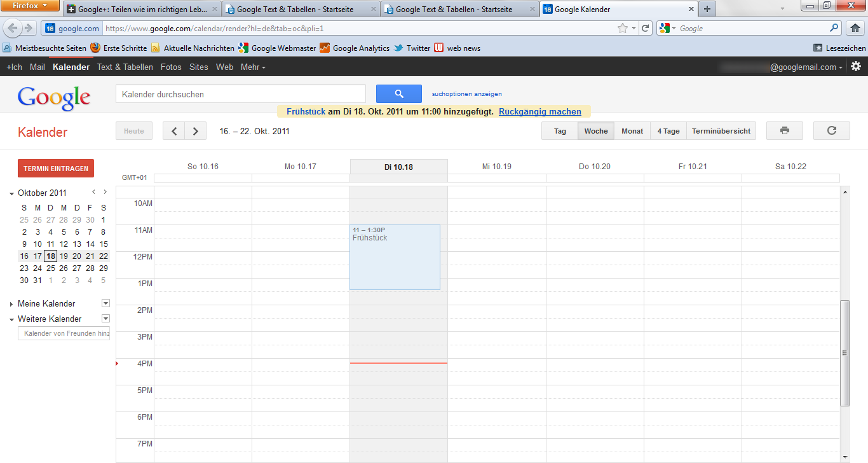868x463 pixels.
Task: Open the Weitere Kalender dropdown menu
Action: point(105,319)
